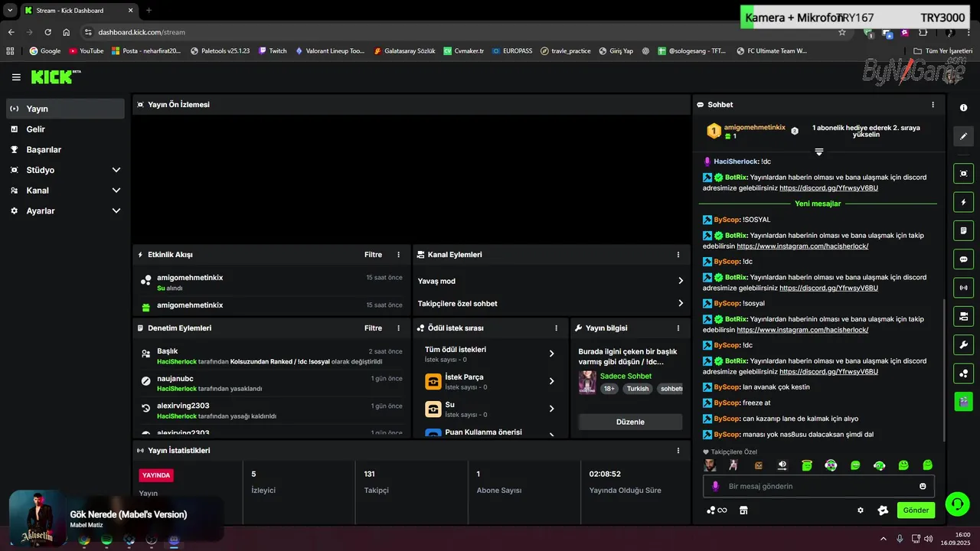Screen dimensions: 980x551
Task: Click the Sadece Sohbet category thumbnail
Action: tap(587, 382)
